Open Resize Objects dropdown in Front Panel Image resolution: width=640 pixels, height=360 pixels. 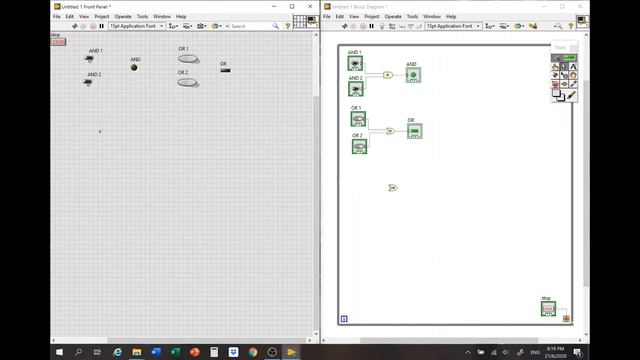202,26
